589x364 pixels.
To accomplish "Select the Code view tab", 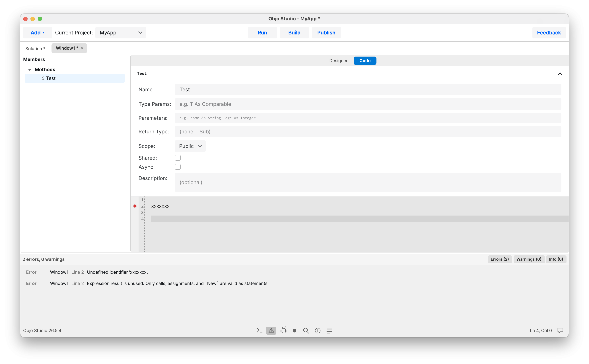I will coord(364,61).
